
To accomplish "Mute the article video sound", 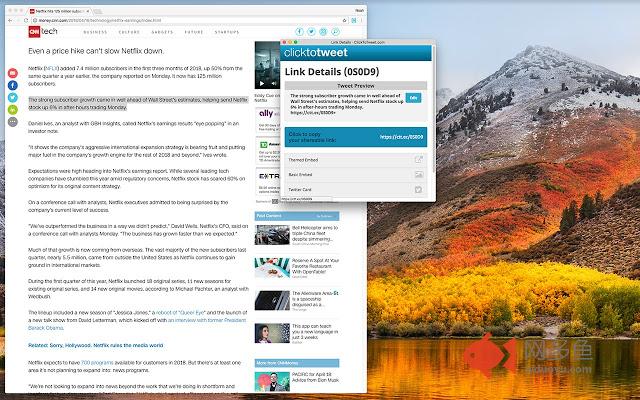I will (x=273, y=84).
